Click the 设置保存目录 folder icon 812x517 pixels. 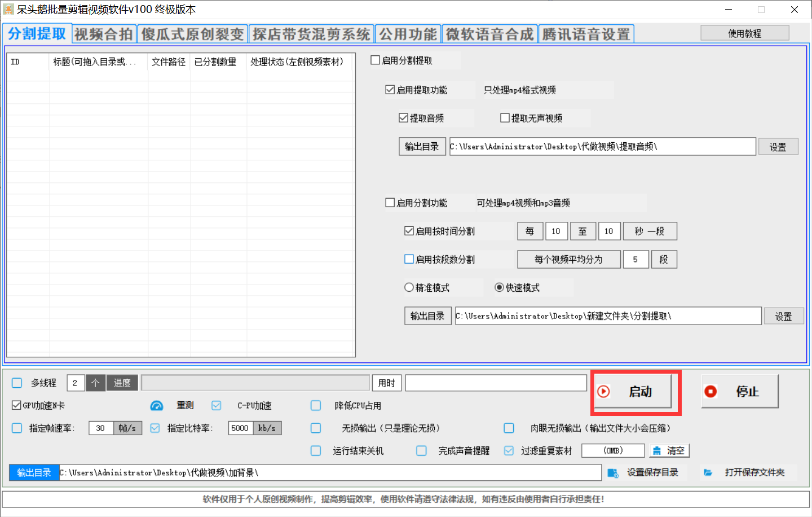coord(613,472)
